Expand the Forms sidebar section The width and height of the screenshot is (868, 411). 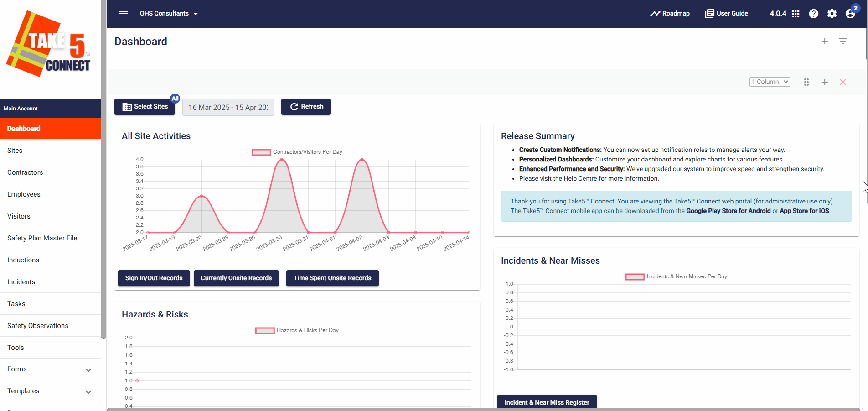tap(50, 369)
